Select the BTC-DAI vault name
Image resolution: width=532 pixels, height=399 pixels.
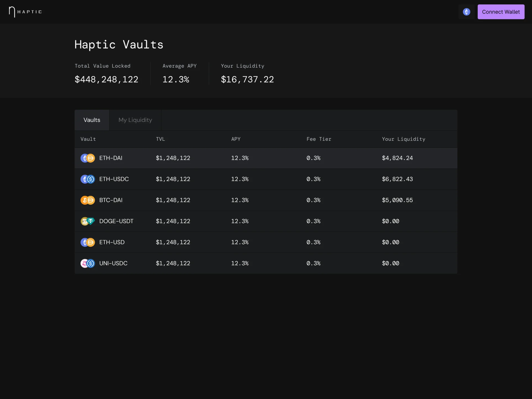click(x=111, y=200)
